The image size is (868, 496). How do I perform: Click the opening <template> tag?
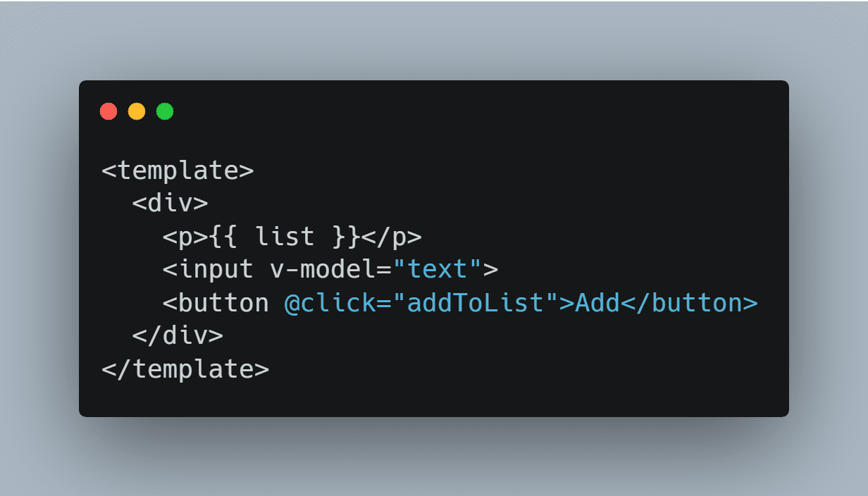coord(178,170)
